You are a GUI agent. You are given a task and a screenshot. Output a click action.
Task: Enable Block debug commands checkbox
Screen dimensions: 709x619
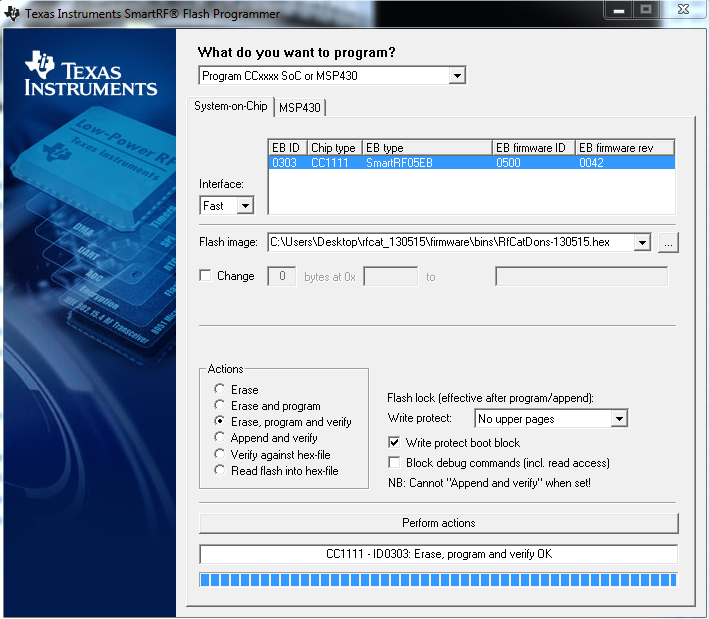(x=395, y=463)
